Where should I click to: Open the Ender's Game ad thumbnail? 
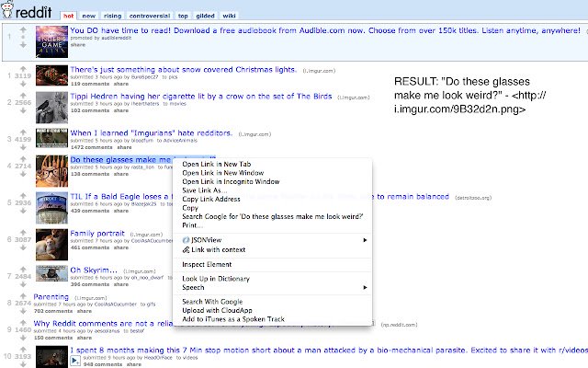click(51, 41)
